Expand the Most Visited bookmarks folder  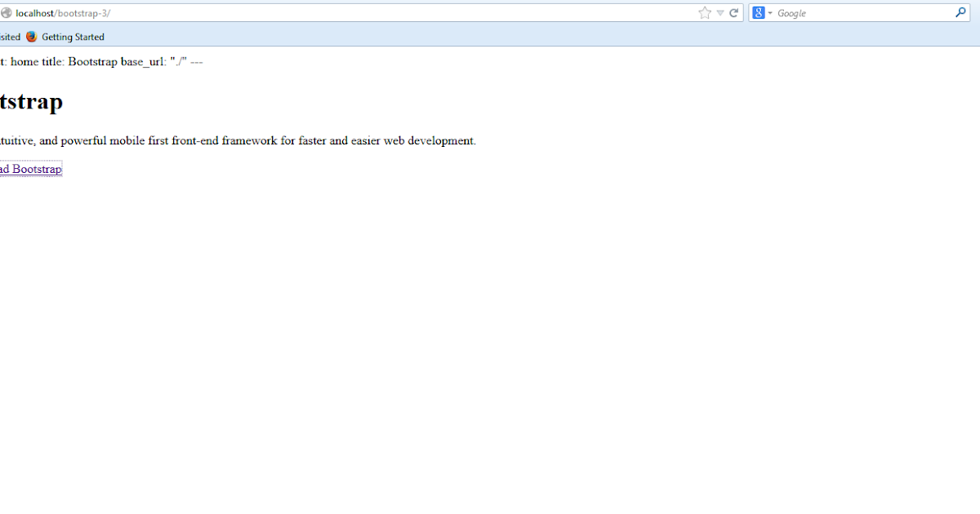click(x=8, y=37)
